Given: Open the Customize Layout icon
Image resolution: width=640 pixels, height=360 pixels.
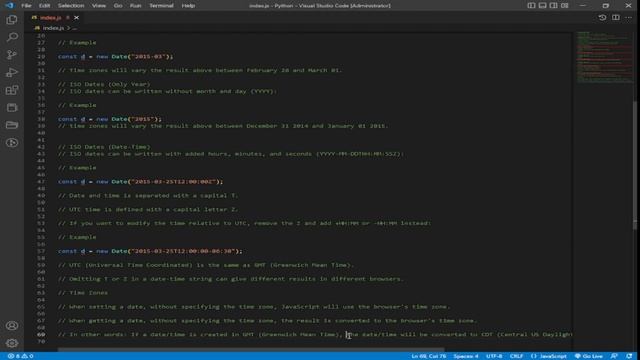Looking at the screenshot, I should (x=564, y=5).
